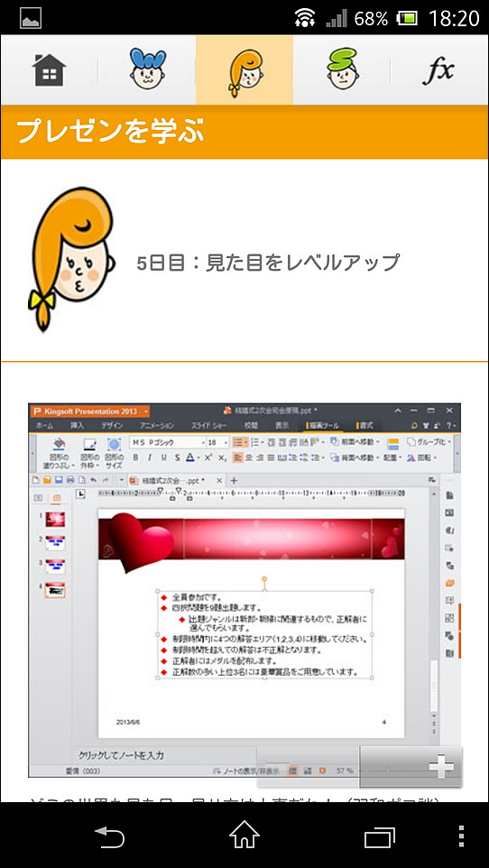Toggle ノートの表示/非表示 in the status bar
489x868 pixels.
tap(248, 771)
